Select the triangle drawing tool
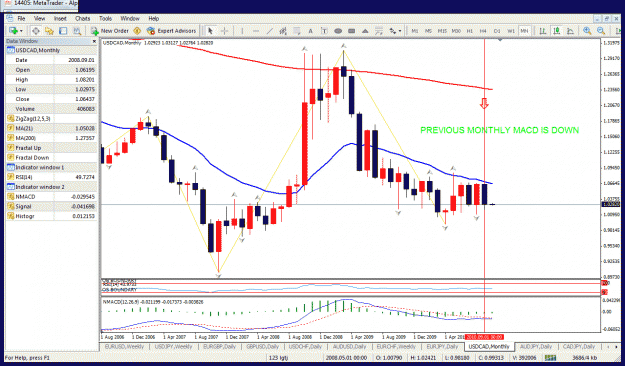 point(365,31)
